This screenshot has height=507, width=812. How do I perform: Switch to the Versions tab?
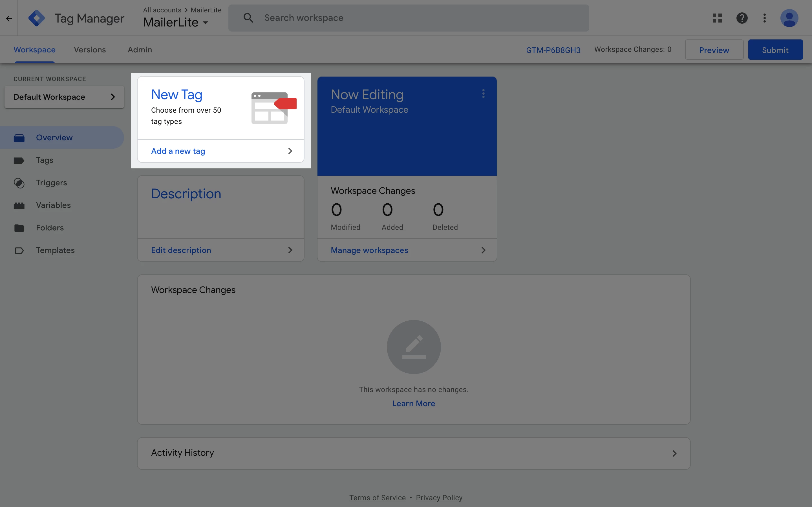[x=90, y=50]
